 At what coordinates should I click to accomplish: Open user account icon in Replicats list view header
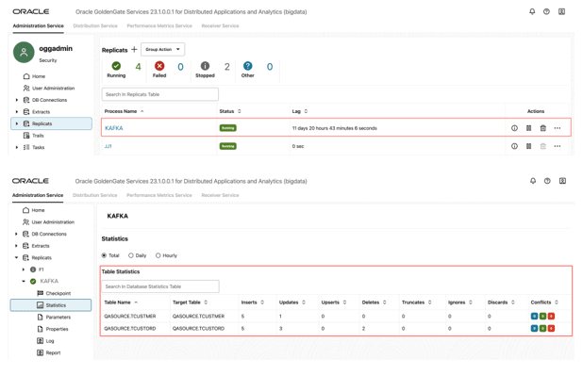coord(561,11)
